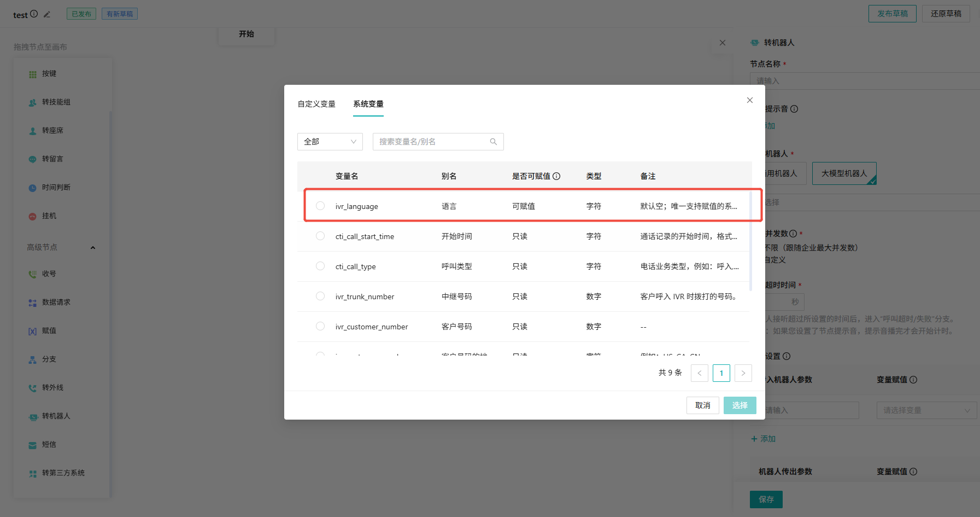Go to the next page arrow
980x517 pixels.
743,373
